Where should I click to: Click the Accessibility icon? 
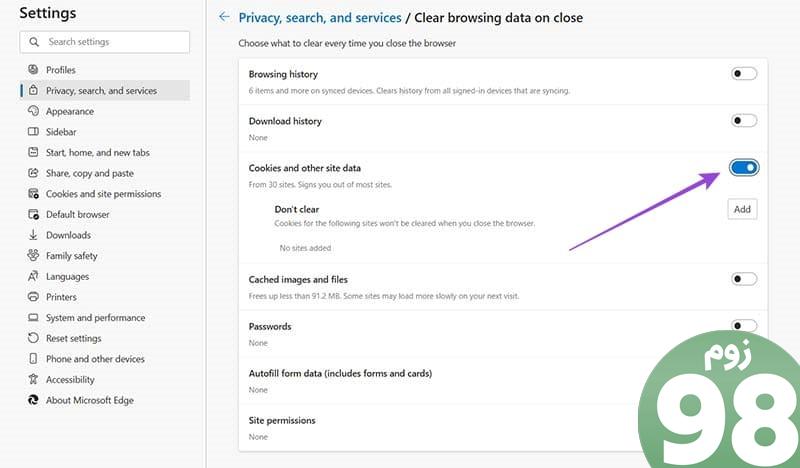33,379
